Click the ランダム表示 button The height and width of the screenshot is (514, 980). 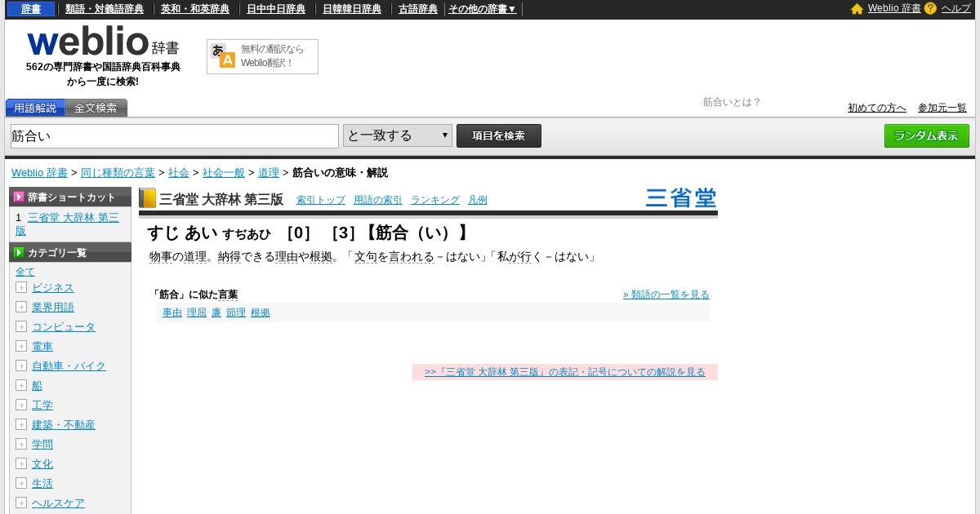pos(927,135)
